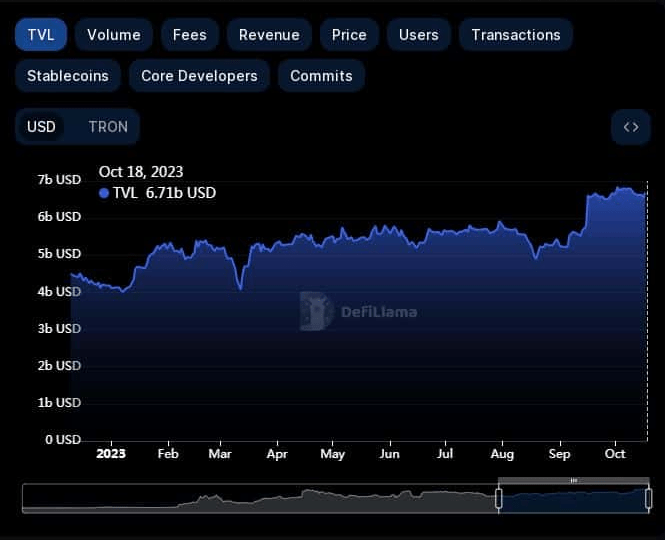Turn on the Revenue metric
The image size is (665, 540).
[269, 35]
